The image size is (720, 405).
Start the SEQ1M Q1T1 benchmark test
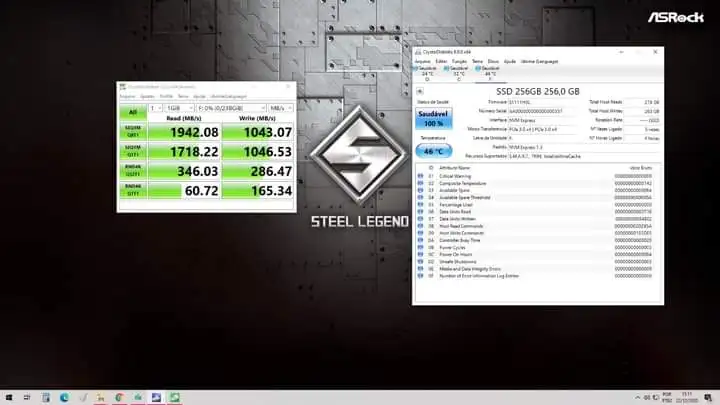(x=133, y=152)
